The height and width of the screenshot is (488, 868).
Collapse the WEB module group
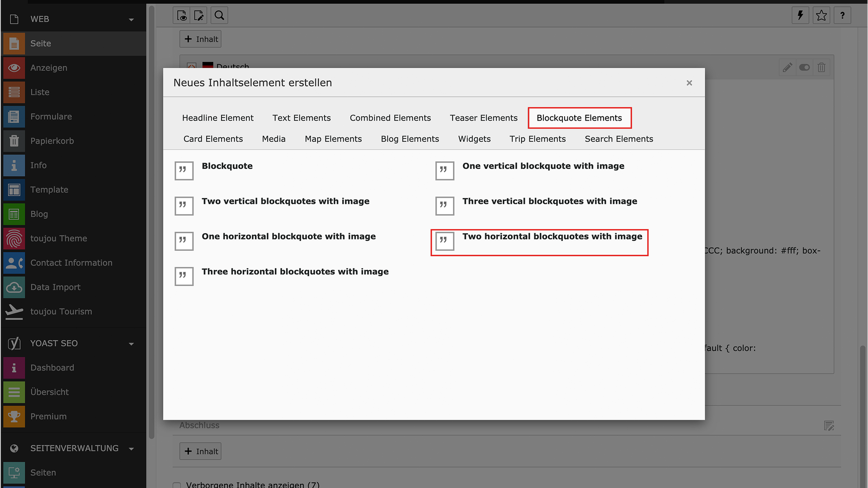[131, 19]
